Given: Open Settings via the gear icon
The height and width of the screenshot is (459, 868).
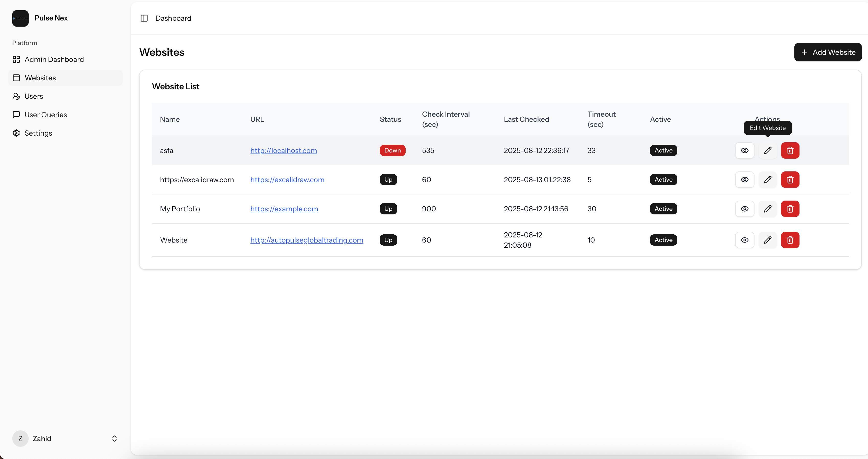Looking at the screenshot, I should click(17, 133).
